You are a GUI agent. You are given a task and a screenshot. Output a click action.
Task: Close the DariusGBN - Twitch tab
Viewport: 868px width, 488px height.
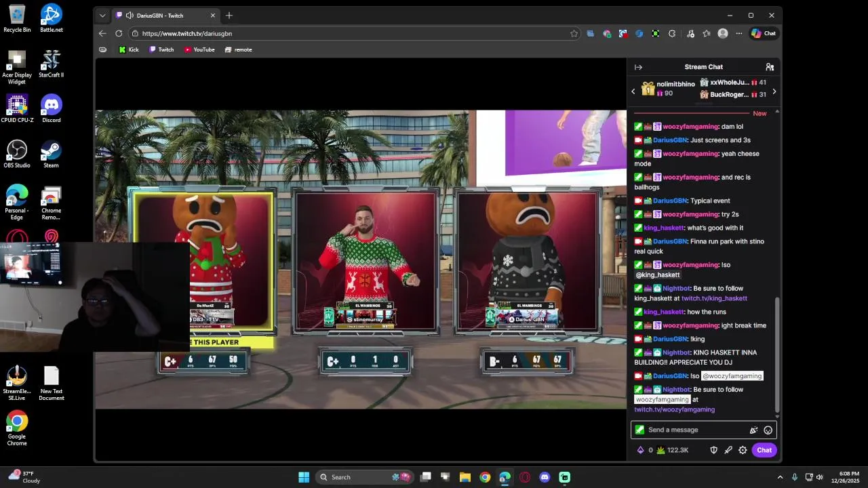[x=212, y=16]
